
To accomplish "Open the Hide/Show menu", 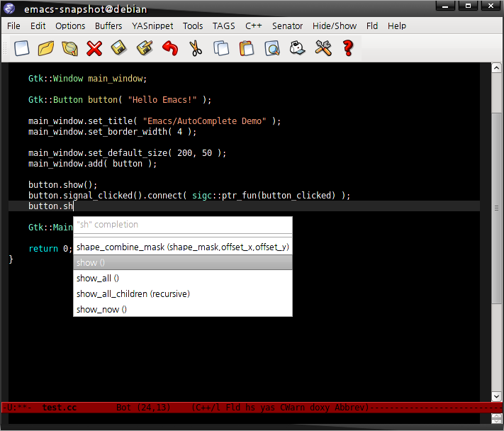I will tap(335, 26).
